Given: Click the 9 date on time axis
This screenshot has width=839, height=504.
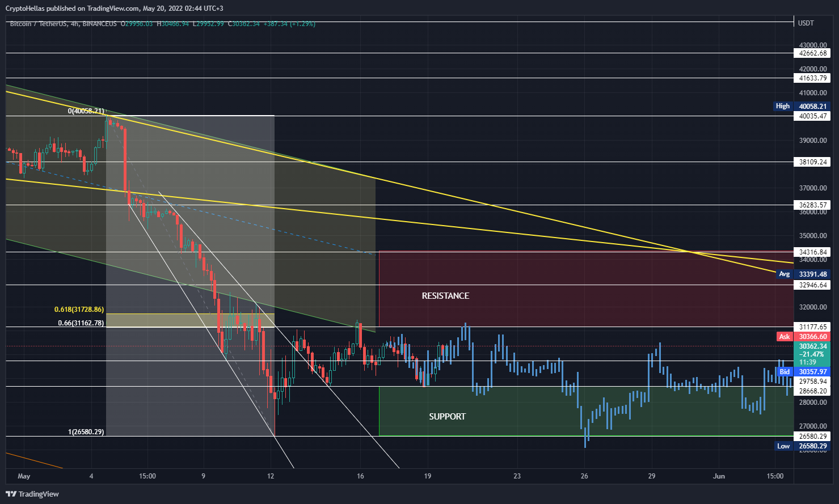Looking at the screenshot, I should [203, 476].
